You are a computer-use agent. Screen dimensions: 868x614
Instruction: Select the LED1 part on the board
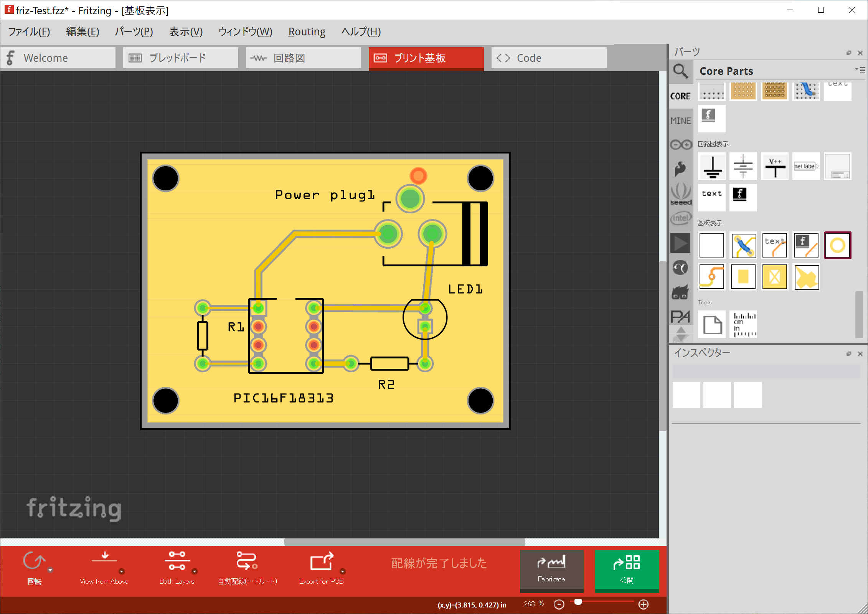[425, 319]
